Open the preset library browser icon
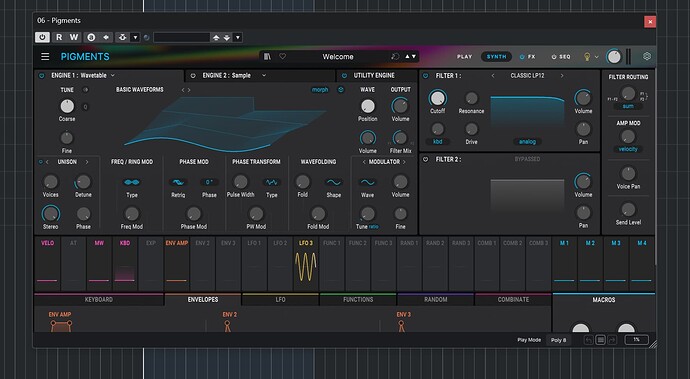This screenshot has height=379, width=690. point(267,56)
